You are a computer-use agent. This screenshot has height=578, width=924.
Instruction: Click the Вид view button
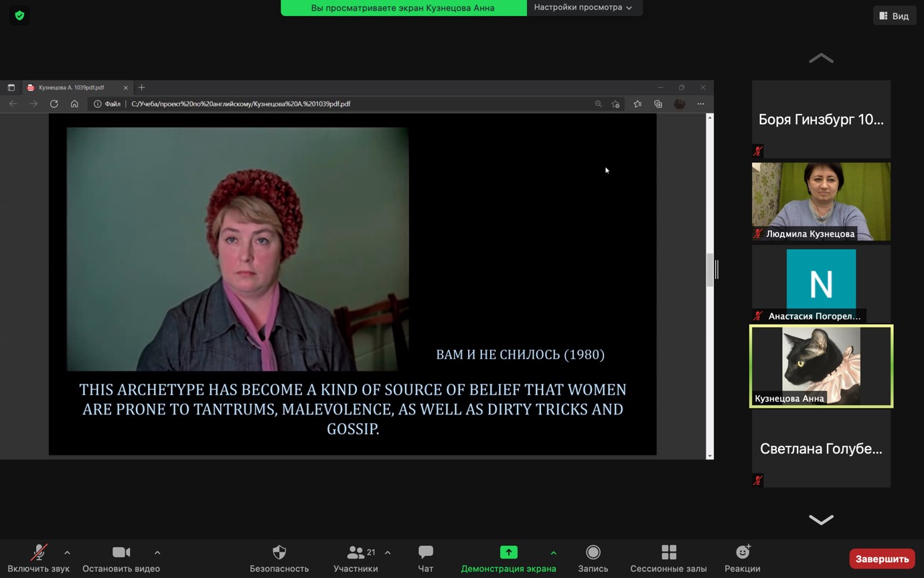tap(895, 15)
